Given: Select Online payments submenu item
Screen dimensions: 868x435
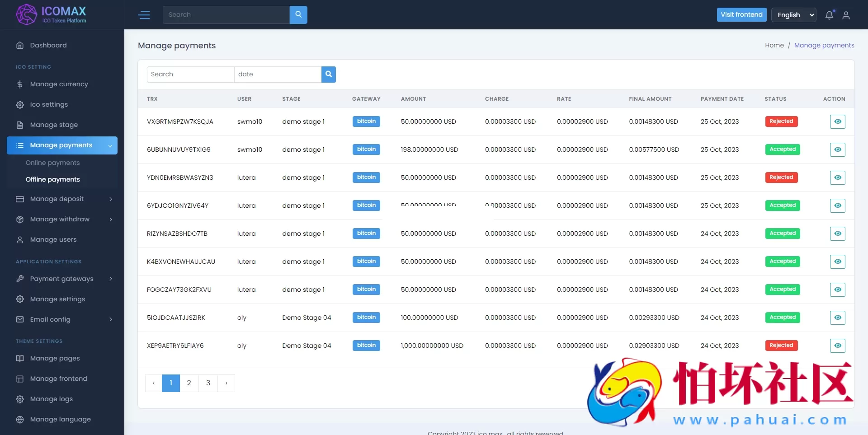Looking at the screenshot, I should 52,163.
